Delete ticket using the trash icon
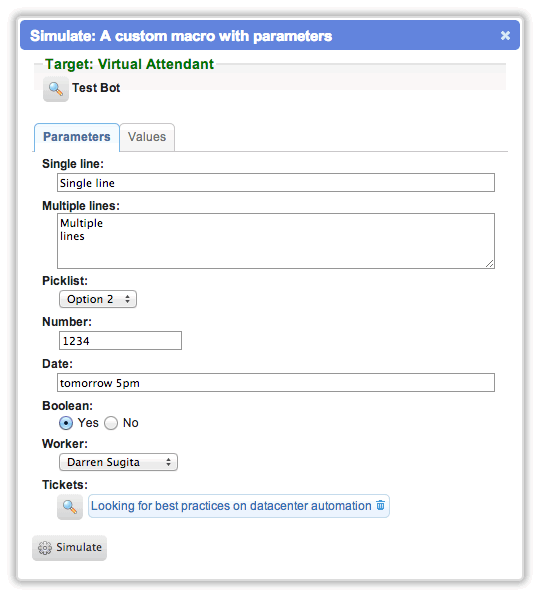539x600 pixels. 380,505
